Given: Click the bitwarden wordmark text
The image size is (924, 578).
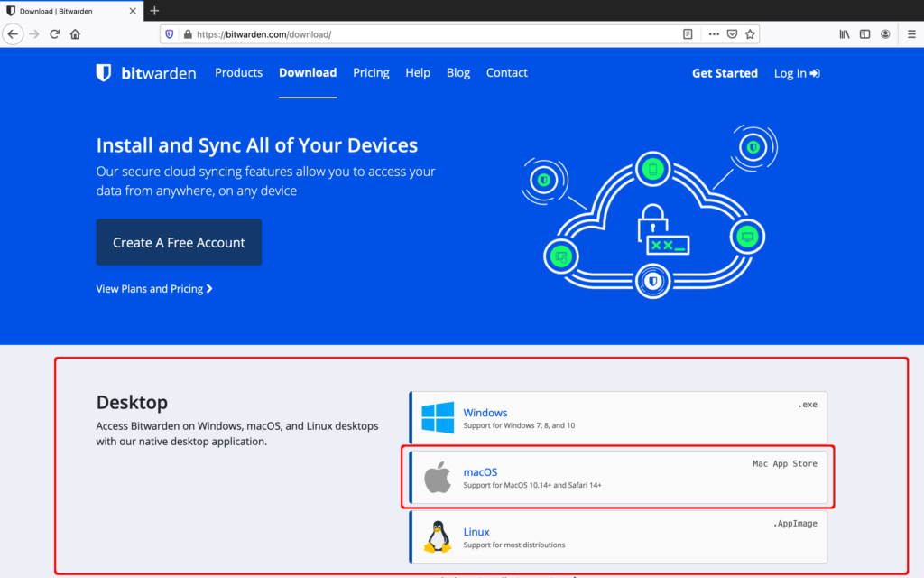Looking at the screenshot, I should (x=159, y=73).
